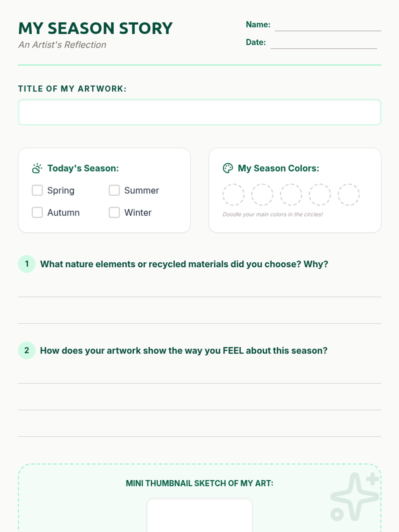Click the number 1 question badge

click(27, 264)
